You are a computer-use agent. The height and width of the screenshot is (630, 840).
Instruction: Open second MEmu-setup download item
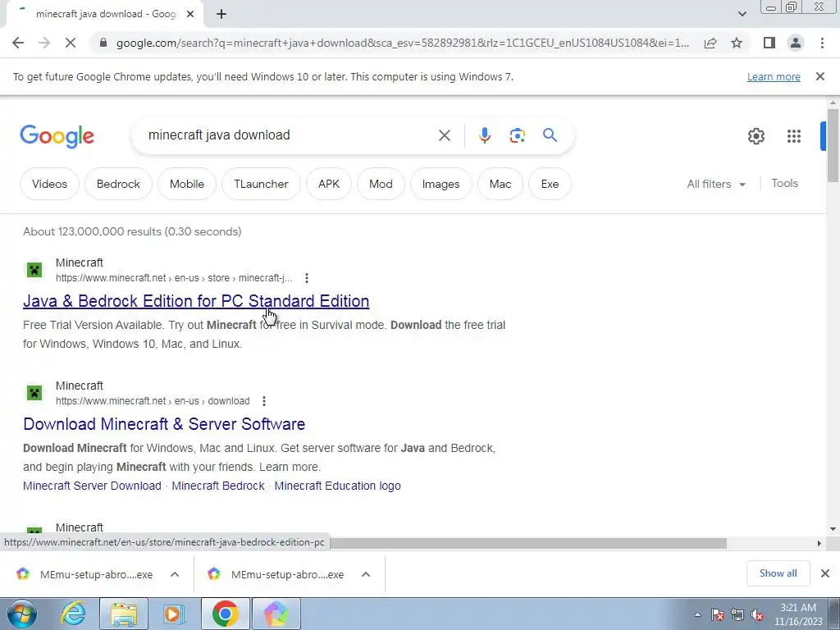[x=287, y=574]
